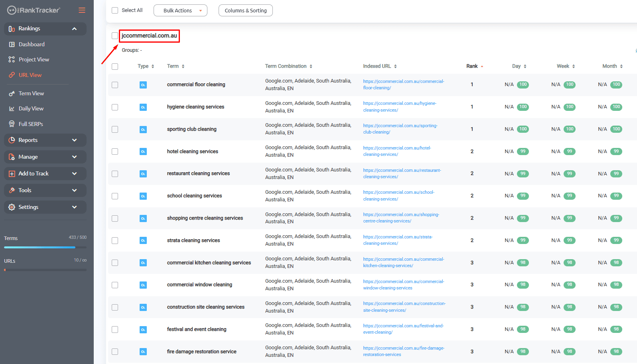Image resolution: width=637 pixels, height=364 pixels.
Task: Open the Project View page
Action: tap(34, 59)
